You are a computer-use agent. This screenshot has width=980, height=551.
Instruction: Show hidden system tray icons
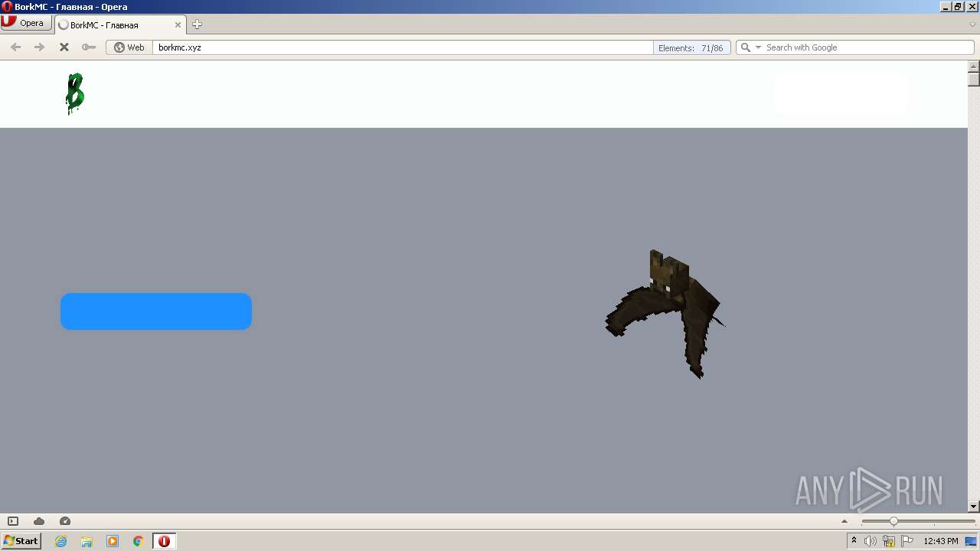(x=854, y=541)
